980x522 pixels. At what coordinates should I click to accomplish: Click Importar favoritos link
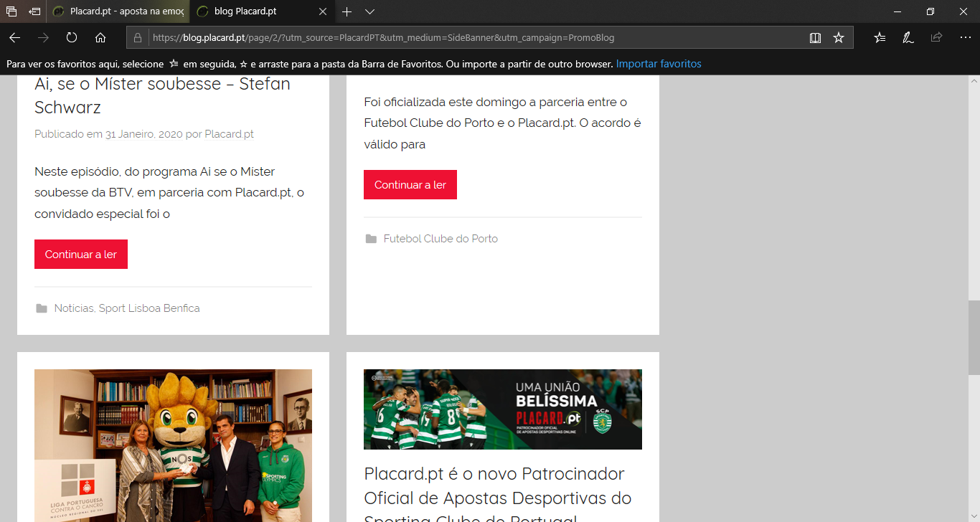pos(659,64)
